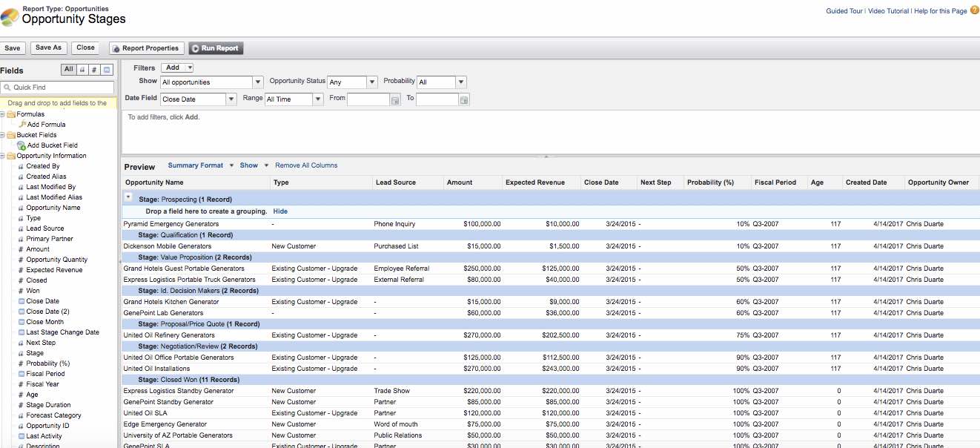Click the Add Formula item

tap(46, 125)
